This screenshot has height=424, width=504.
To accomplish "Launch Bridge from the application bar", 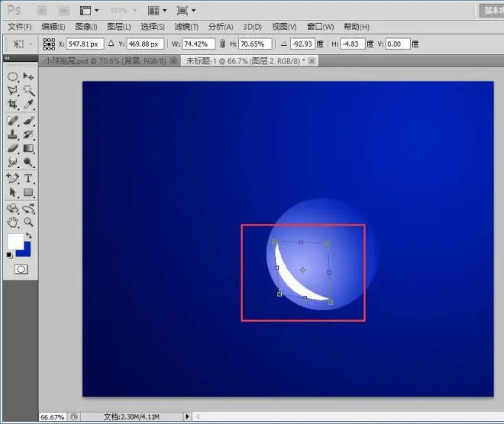I will click(x=42, y=11).
